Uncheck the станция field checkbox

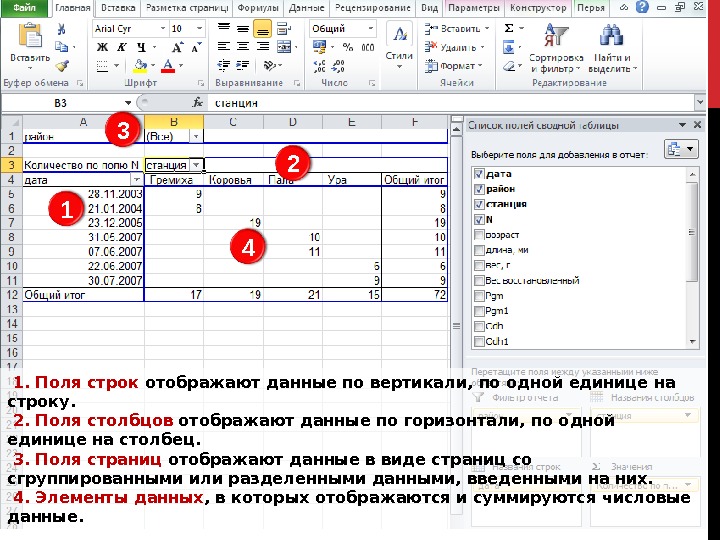478,204
